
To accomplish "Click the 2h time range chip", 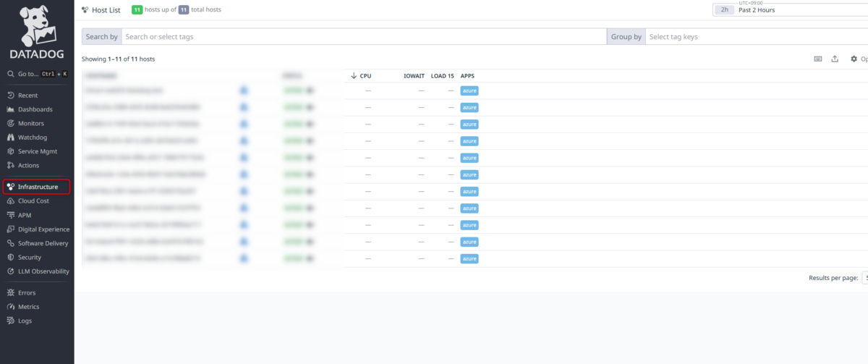I will (724, 10).
